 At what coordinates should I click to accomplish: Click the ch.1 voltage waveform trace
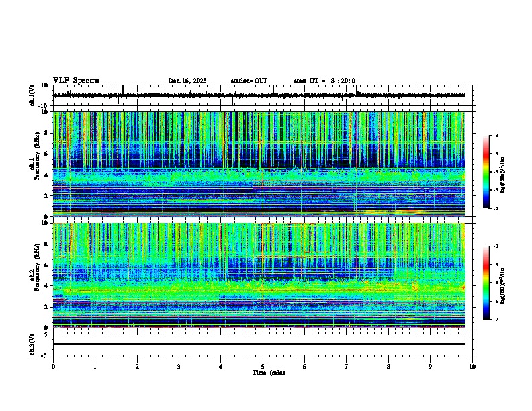(x=259, y=95)
